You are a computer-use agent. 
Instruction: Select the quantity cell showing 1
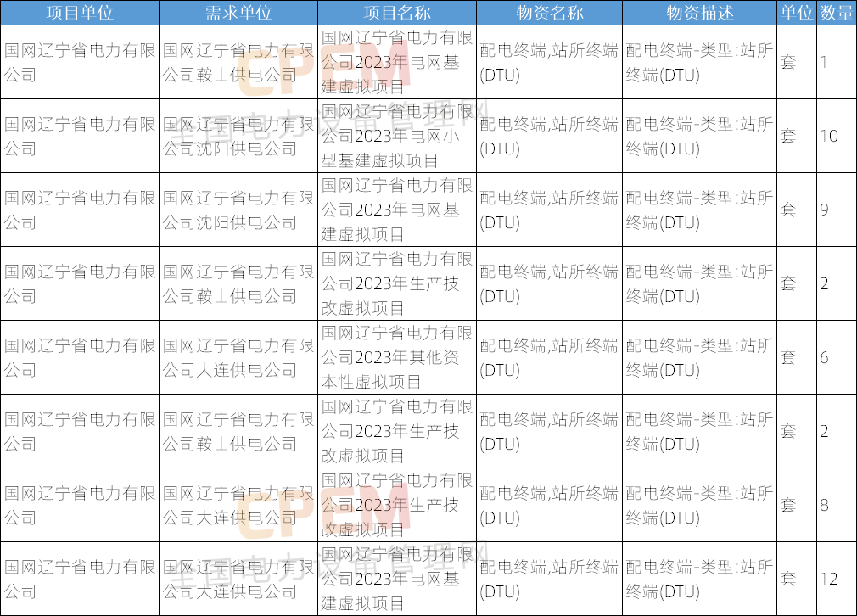[x=836, y=62]
